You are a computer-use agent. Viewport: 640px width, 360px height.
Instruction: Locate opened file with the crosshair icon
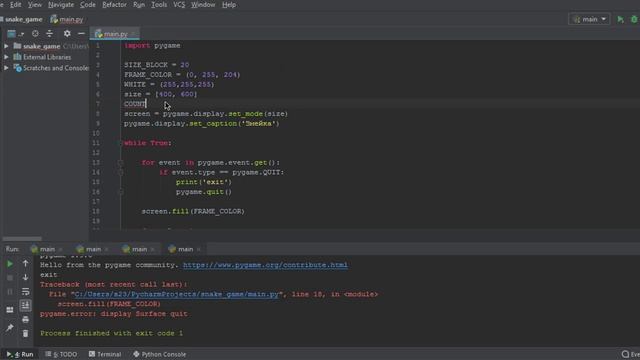(35, 33)
